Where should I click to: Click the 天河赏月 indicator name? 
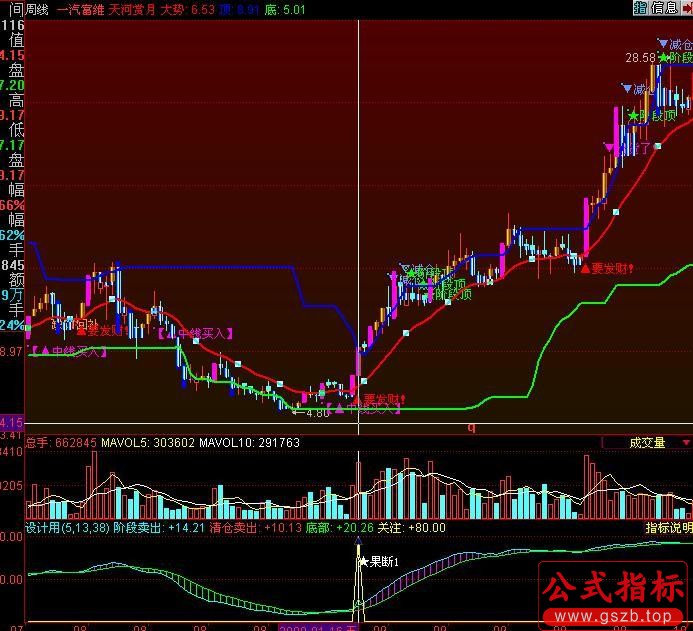(x=134, y=9)
